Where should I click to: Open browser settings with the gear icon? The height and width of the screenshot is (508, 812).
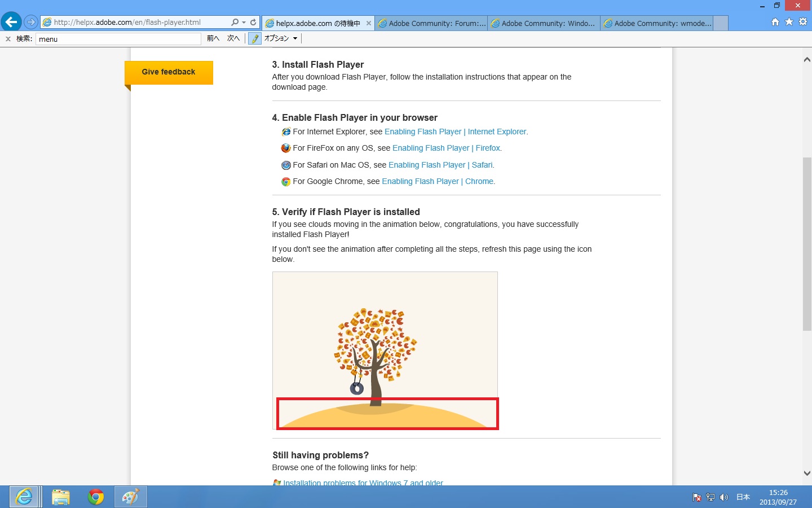point(802,21)
